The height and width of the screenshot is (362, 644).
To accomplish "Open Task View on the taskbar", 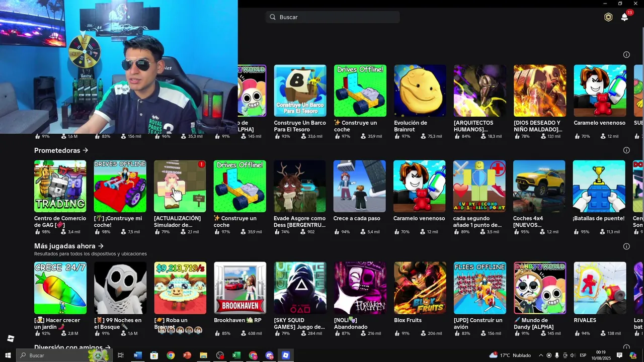I will (x=121, y=355).
